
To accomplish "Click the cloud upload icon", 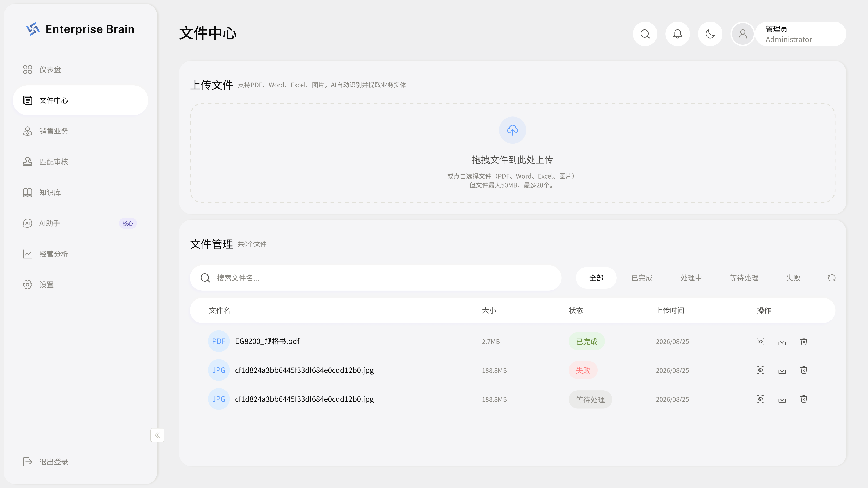I will point(512,130).
